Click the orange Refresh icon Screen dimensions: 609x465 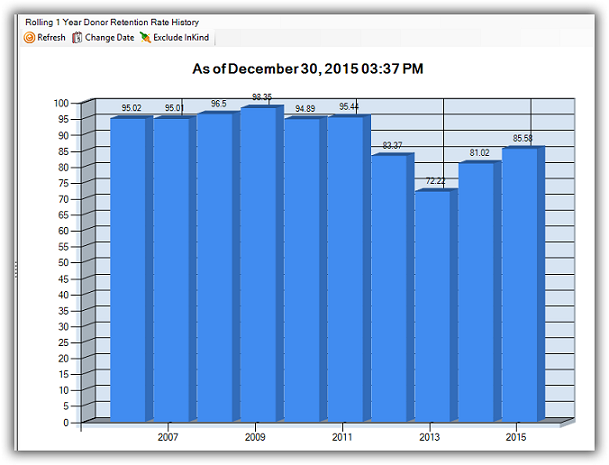[x=30, y=38]
